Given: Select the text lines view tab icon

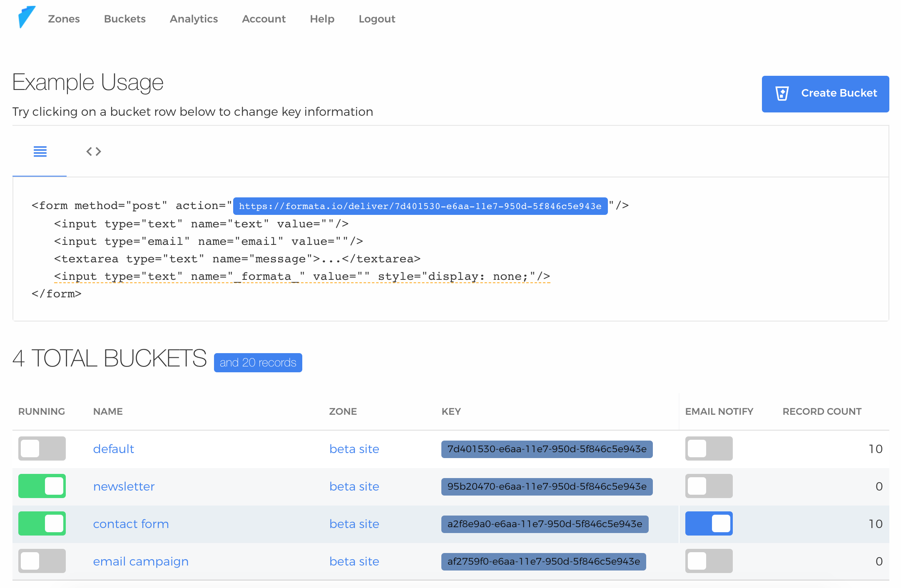Looking at the screenshot, I should (x=40, y=152).
